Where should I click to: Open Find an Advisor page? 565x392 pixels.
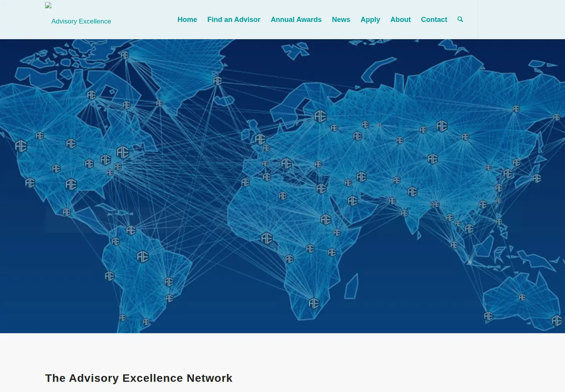click(234, 20)
